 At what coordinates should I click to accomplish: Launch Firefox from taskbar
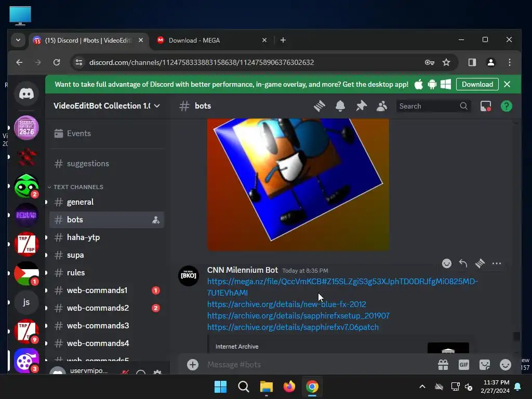(289, 387)
